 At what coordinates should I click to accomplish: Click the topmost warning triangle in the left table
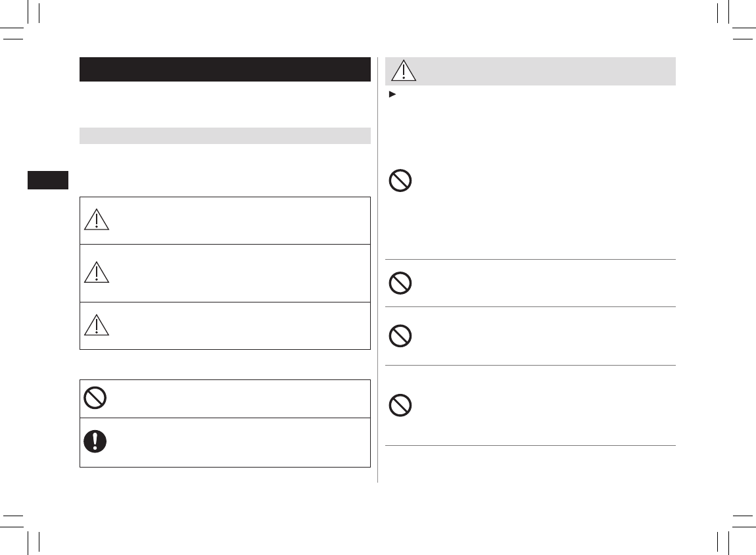(97, 220)
